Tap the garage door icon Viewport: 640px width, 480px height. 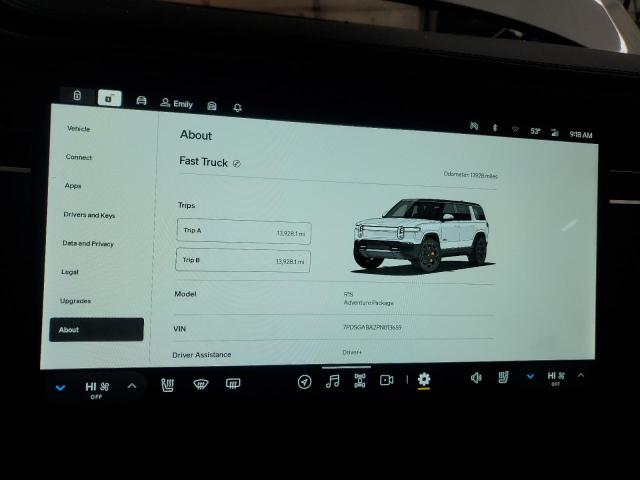[x=211, y=106]
